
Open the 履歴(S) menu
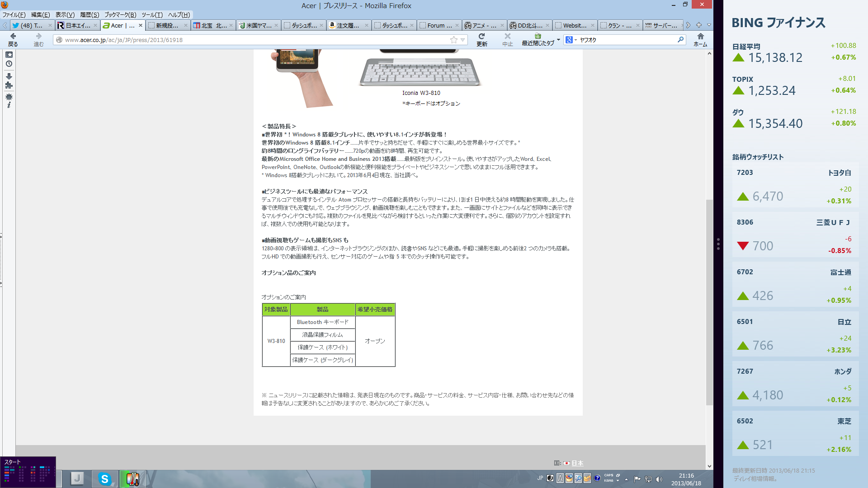click(90, 14)
